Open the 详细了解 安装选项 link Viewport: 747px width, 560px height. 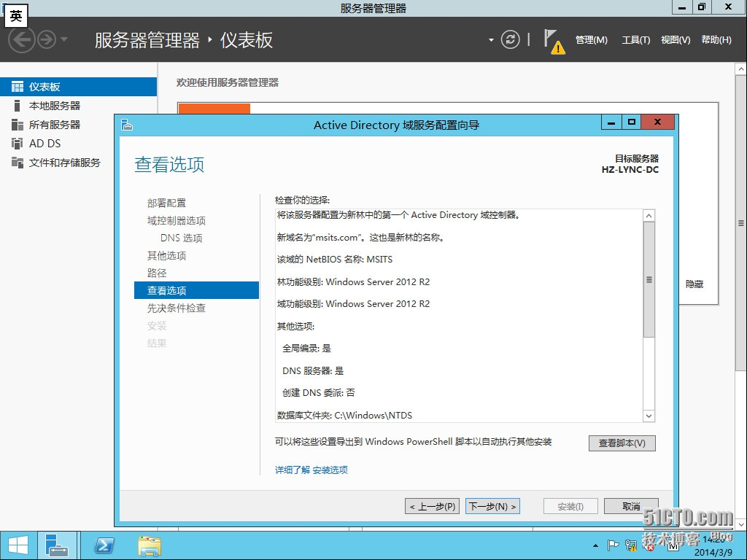point(311,470)
